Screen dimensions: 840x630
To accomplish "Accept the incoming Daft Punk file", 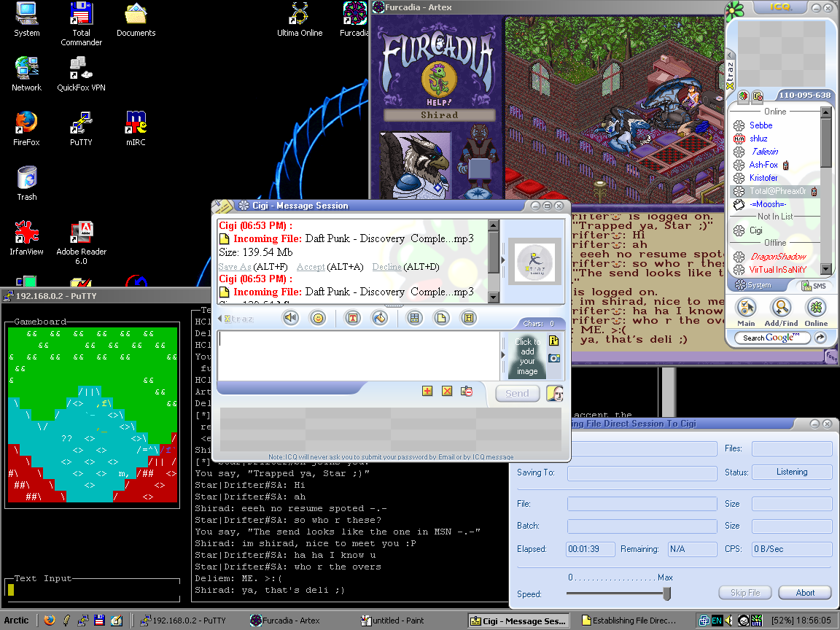I will (311, 267).
